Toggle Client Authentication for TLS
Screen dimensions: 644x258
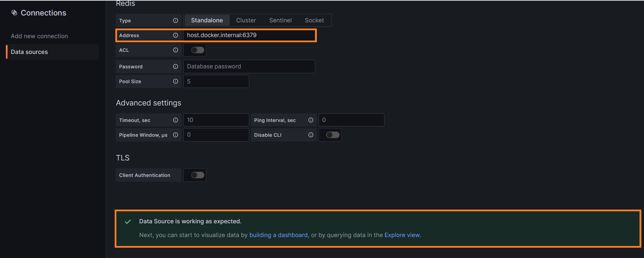197,175
